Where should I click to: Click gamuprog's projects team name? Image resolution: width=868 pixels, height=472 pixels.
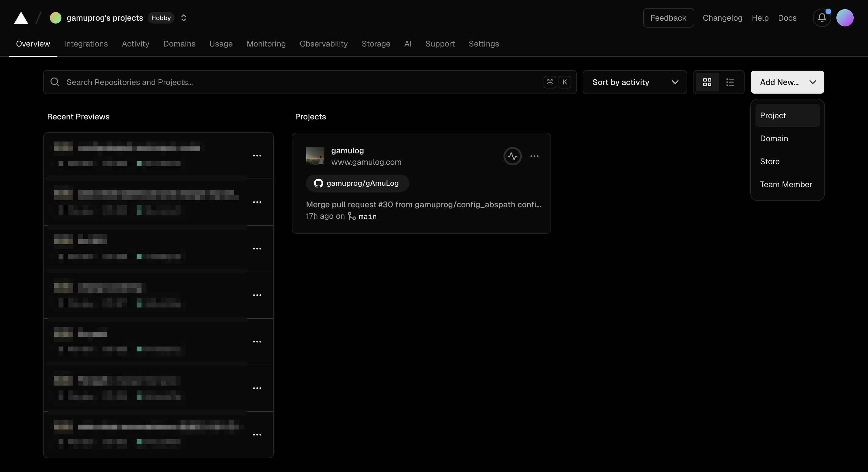tap(105, 18)
